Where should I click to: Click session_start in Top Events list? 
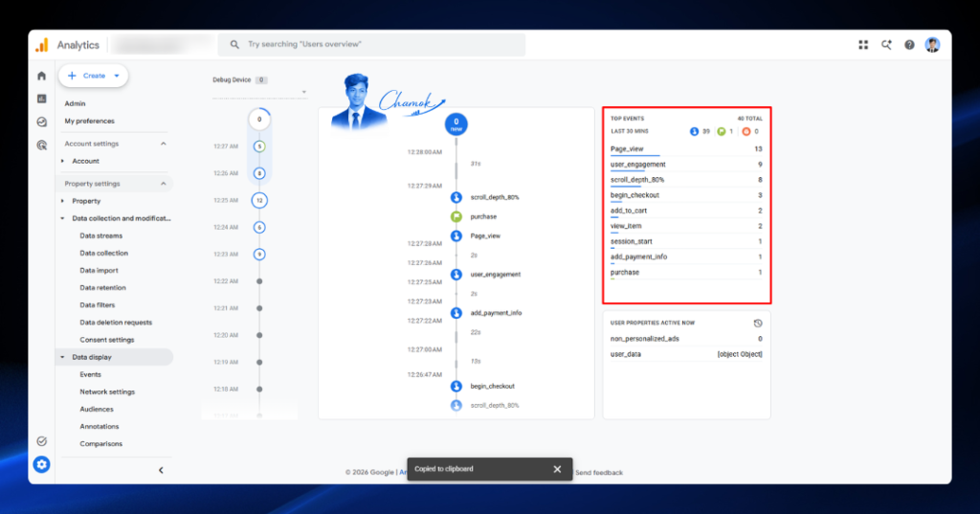coord(686,241)
